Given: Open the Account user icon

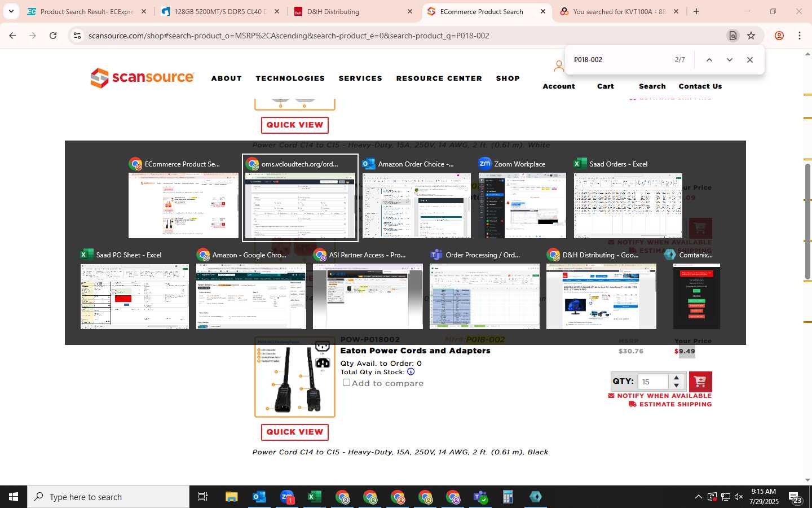Looking at the screenshot, I should point(558,67).
